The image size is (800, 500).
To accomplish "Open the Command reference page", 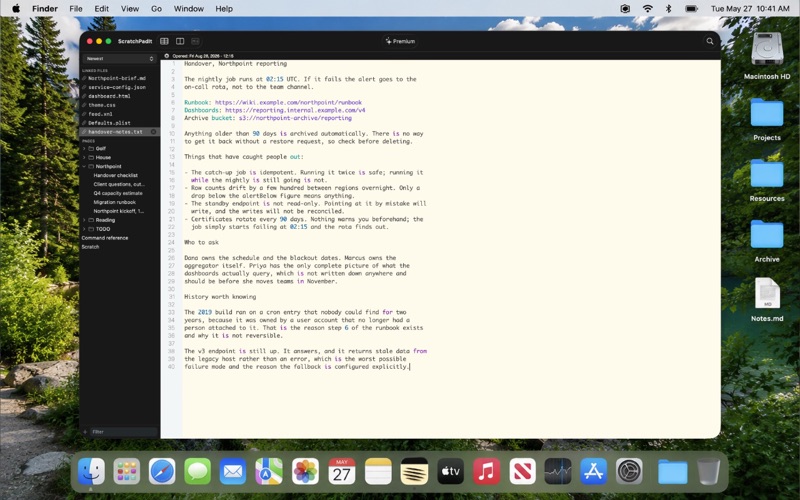I will [105, 238].
